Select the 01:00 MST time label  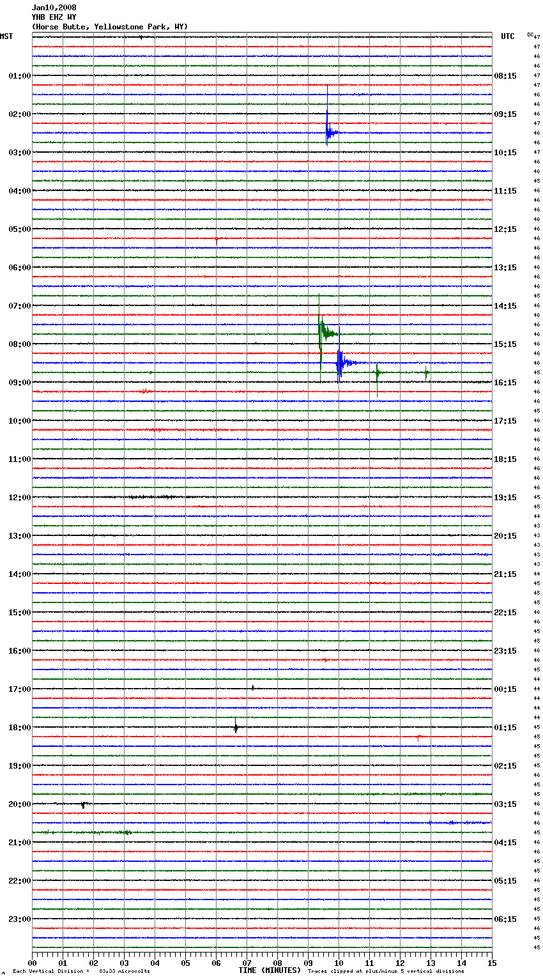coord(20,76)
